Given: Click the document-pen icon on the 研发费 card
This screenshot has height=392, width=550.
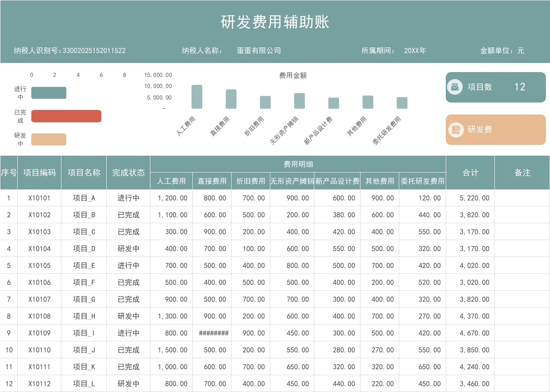Looking at the screenshot, I should (x=455, y=130).
